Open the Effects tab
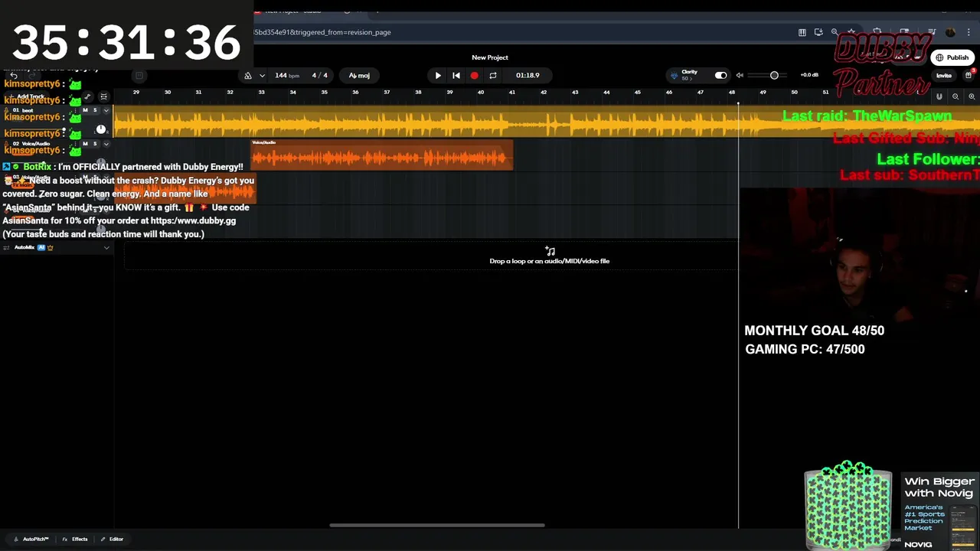980x551 pixels. tap(75, 540)
